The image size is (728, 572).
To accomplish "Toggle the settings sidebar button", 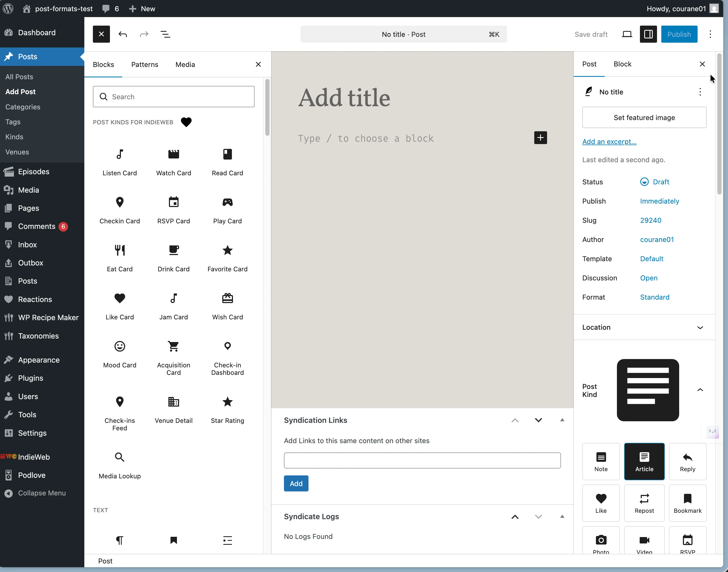I will 648,34.
